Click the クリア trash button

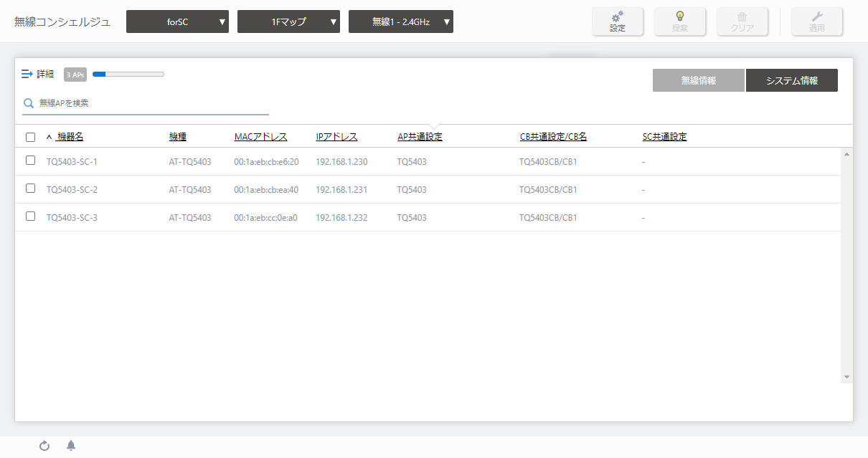pos(742,22)
